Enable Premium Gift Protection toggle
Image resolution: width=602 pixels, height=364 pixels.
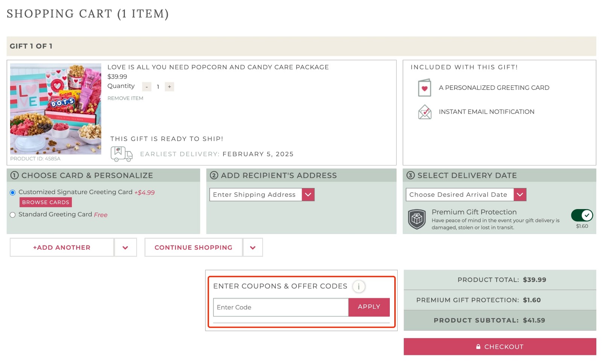coord(582,215)
